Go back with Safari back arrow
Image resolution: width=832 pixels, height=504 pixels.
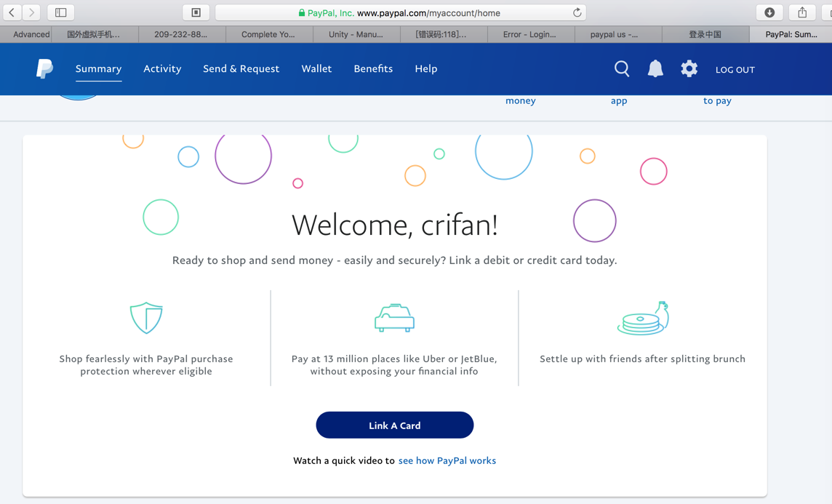(x=12, y=12)
